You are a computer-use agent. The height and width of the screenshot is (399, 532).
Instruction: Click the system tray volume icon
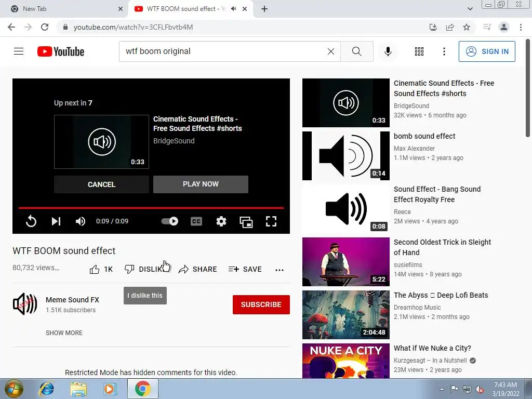point(480,389)
